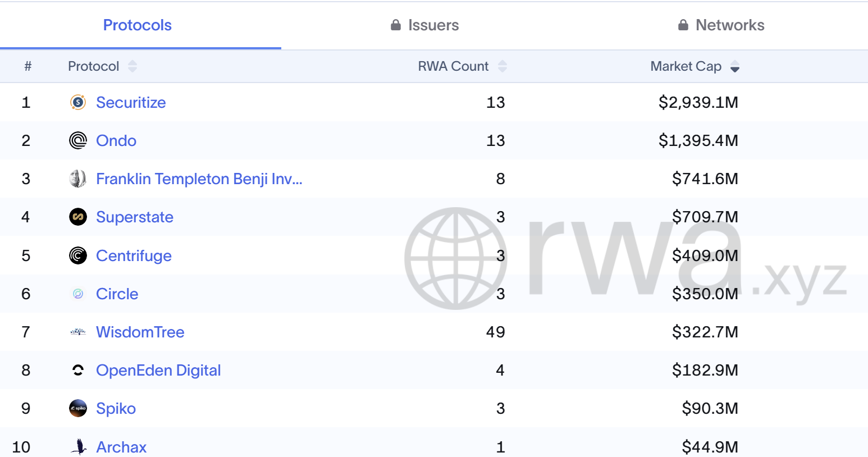The height and width of the screenshot is (457, 868).
Task: Select WisdomTree RWA count 49
Action: (496, 332)
